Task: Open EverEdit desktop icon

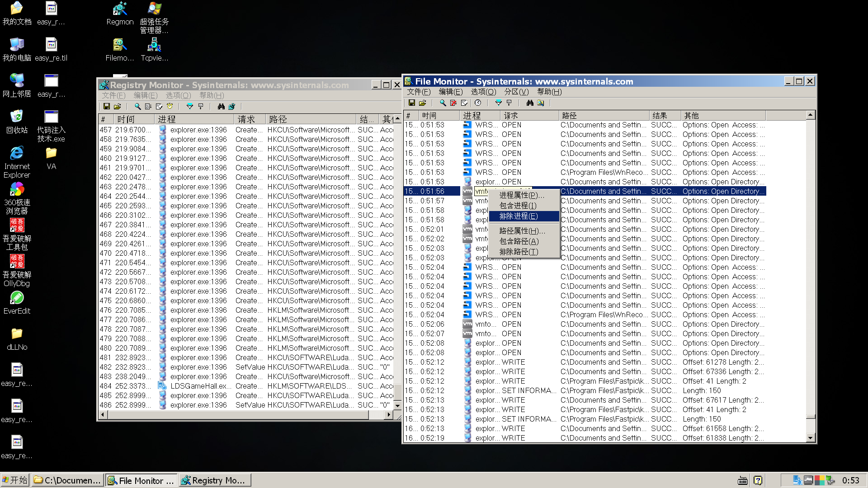Action: (x=17, y=303)
